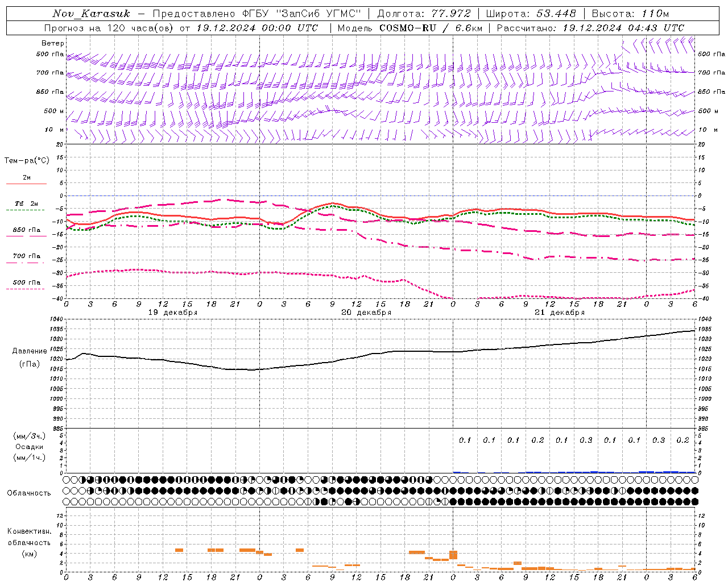Viewport: 728px width, 582px height.
Task: Click the 'Тем-ра(°C)' temperature panel label
Action: point(27,160)
